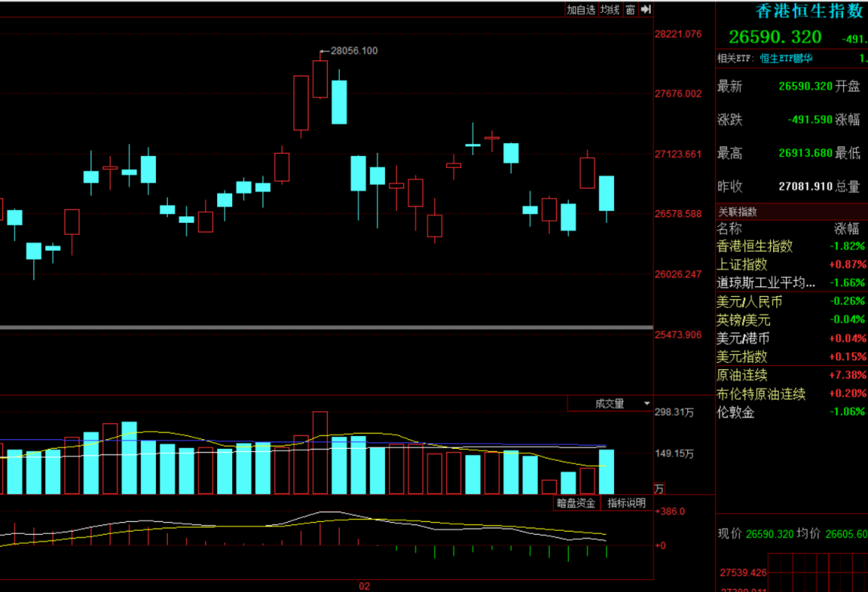The height and width of the screenshot is (592, 868).
Task: Open the 指标说明 indicator help
Action: 626,503
